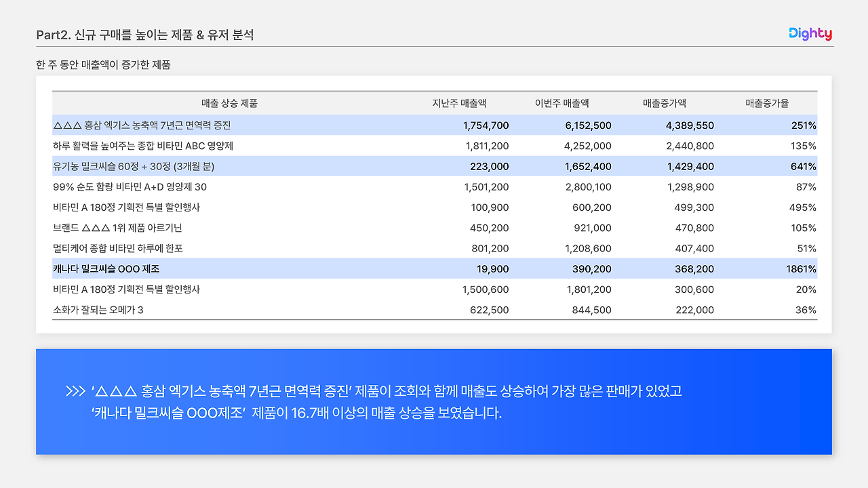Screen dimensions: 868x488
Task: Select the value 1,208,600
Action: 589,248
